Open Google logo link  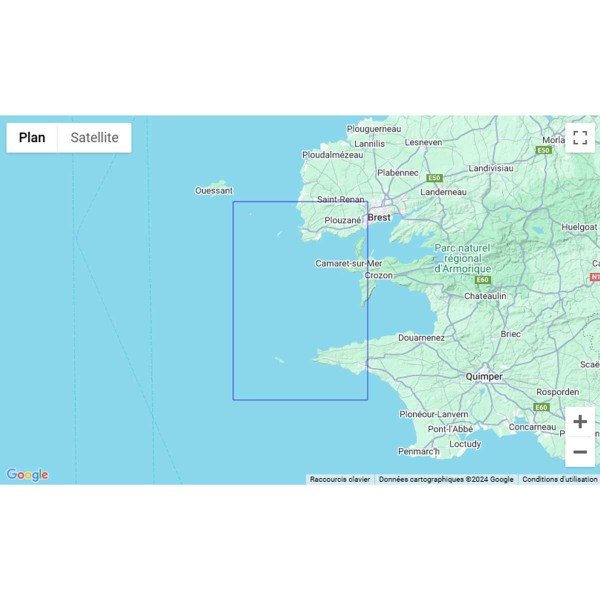click(x=28, y=474)
